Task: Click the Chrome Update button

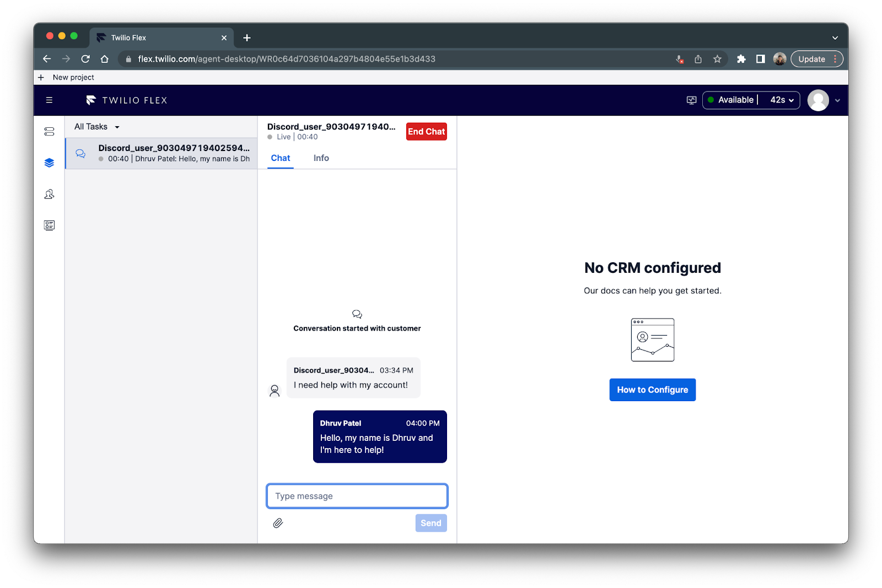Action: pos(817,59)
